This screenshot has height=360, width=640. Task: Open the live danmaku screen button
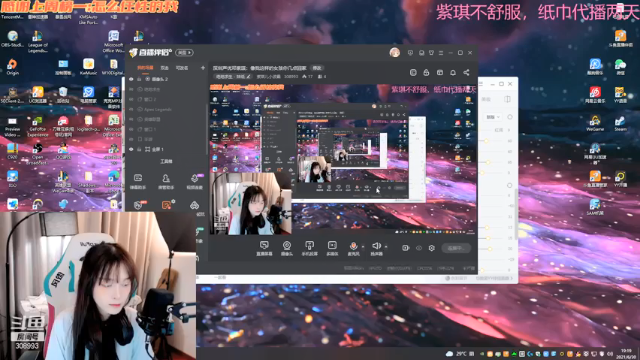coord(264,247)
